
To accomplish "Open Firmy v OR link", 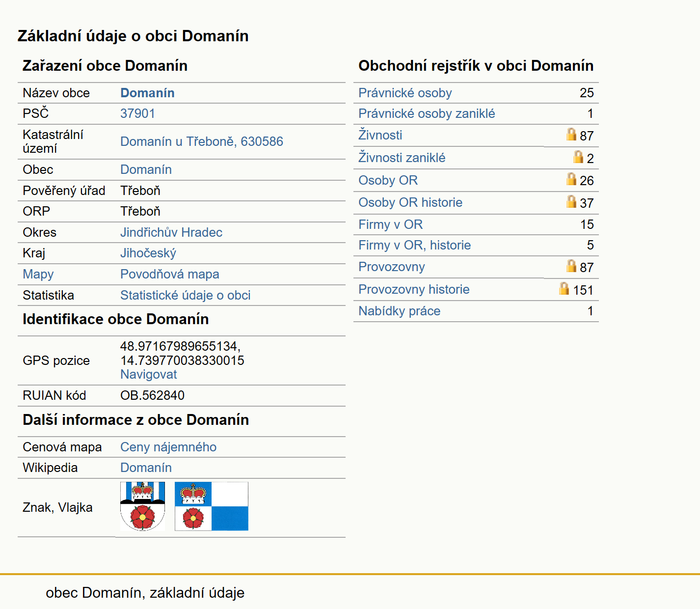I will click(x=390, y=224).
